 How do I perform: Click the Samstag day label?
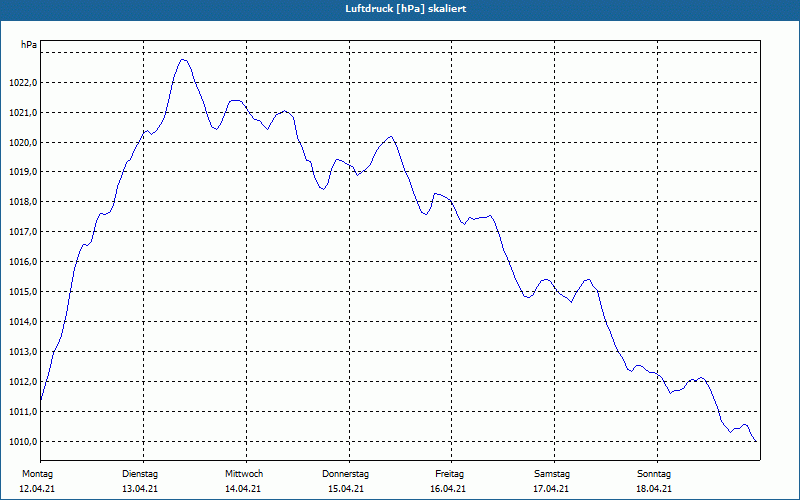tap(552, 474)
